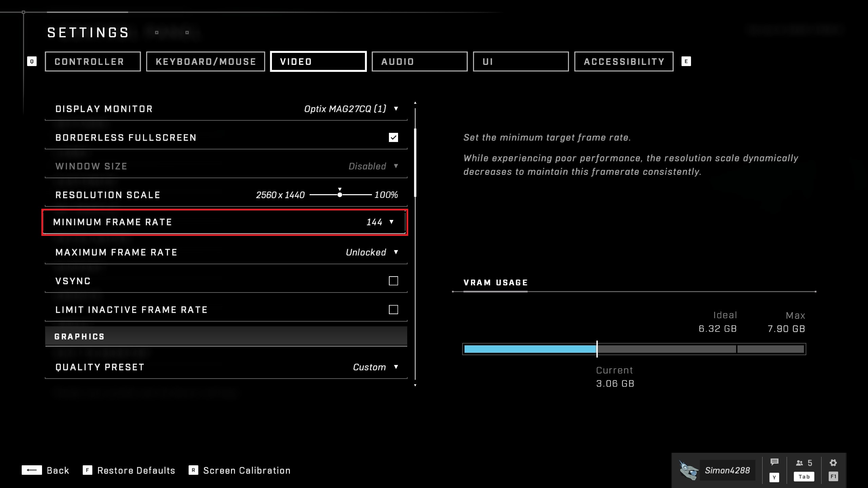Open the Accessibility tab

point(624,62)
